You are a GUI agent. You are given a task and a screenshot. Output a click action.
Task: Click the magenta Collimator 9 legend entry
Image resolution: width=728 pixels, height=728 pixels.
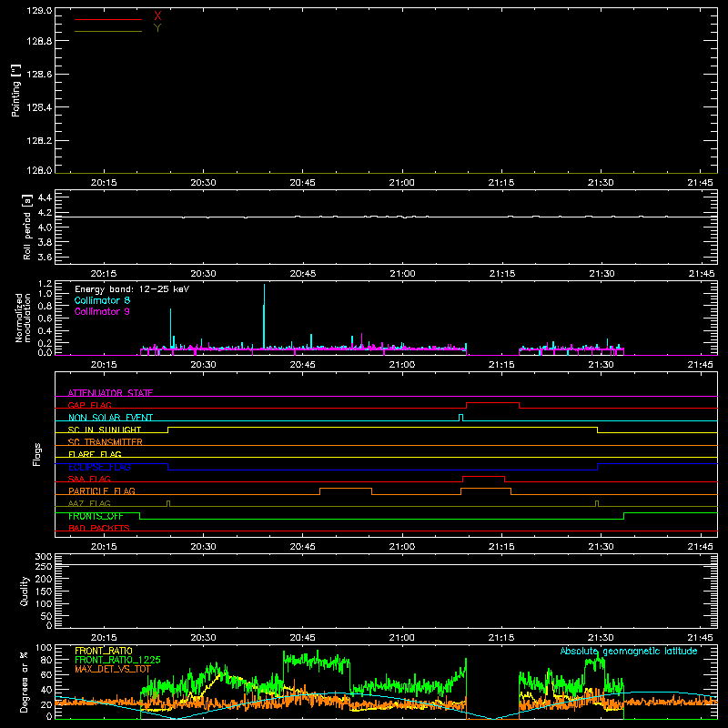pos(102,311)
